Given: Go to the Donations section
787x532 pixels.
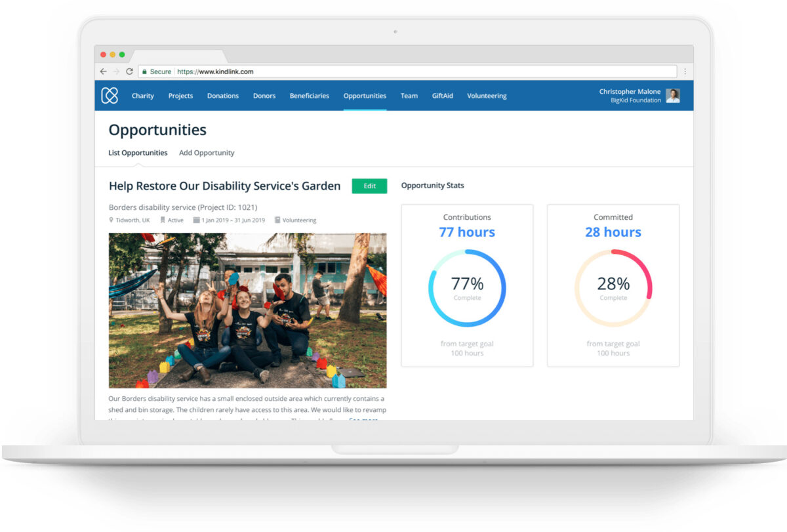Looking at the screenshot, I should (x=223, y=96).
